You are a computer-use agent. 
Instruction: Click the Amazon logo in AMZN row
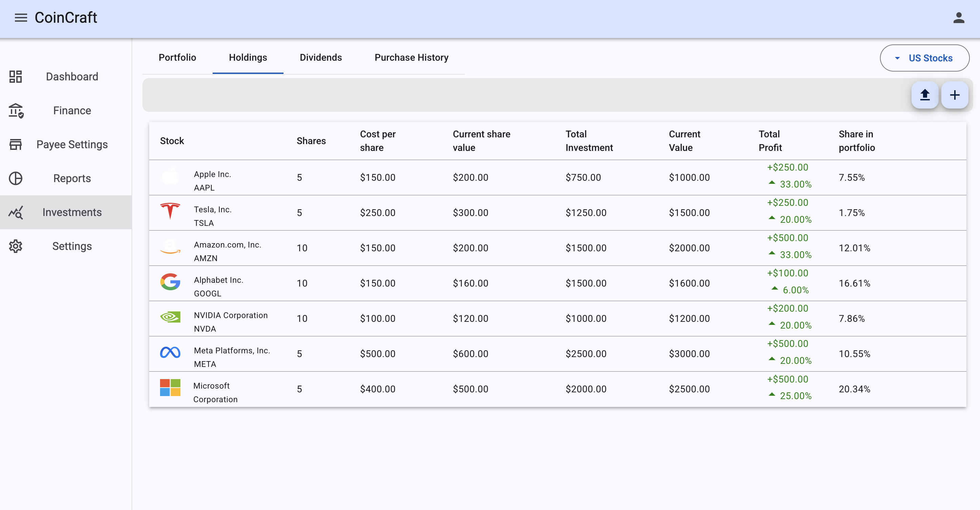pyautogui.click(x=170, y=247)
